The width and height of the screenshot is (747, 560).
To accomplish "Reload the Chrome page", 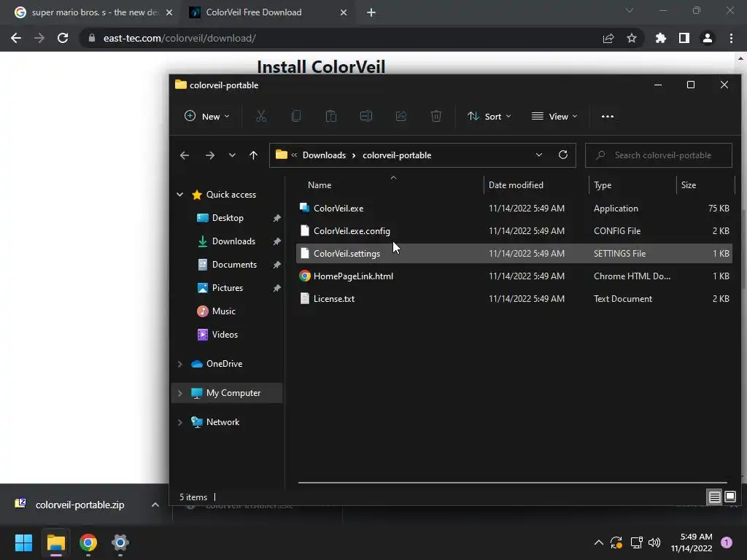I will (63, 38).
